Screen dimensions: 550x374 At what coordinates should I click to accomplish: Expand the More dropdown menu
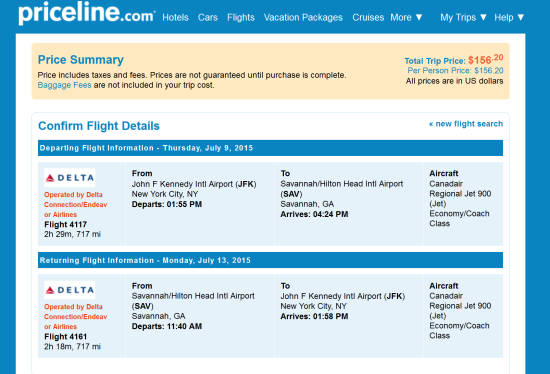(406, 18)
